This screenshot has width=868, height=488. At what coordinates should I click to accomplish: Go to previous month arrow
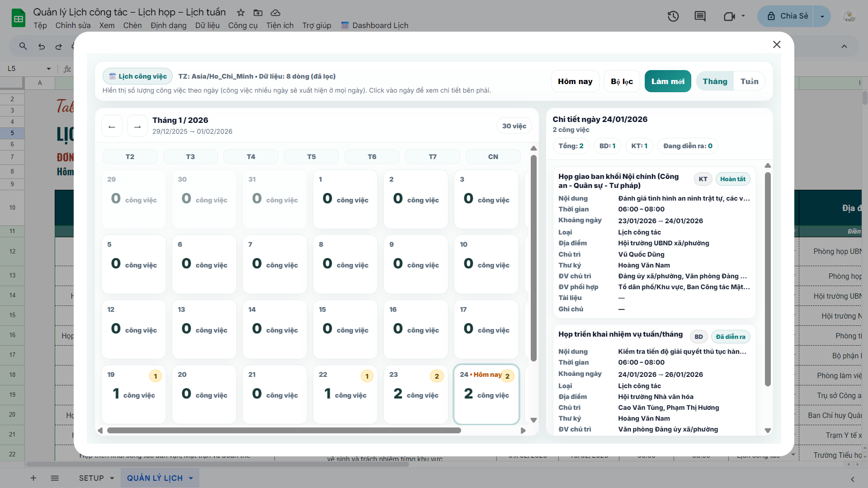pos(112,127)
